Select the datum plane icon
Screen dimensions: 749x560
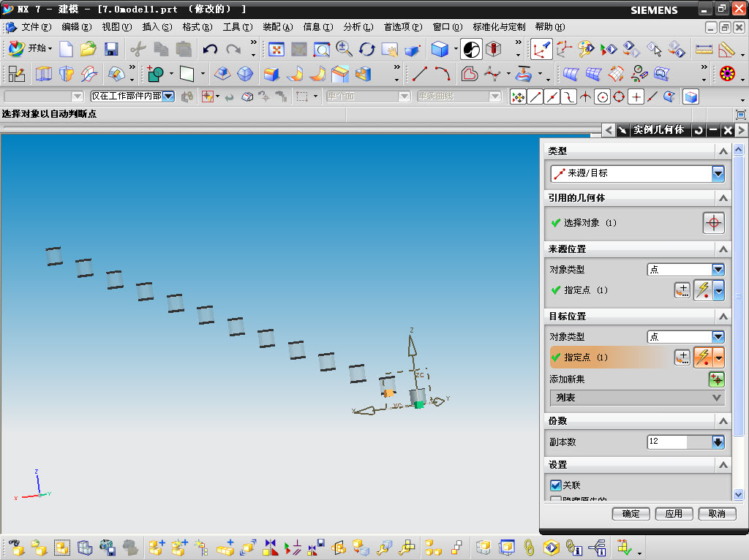[187, 74]
